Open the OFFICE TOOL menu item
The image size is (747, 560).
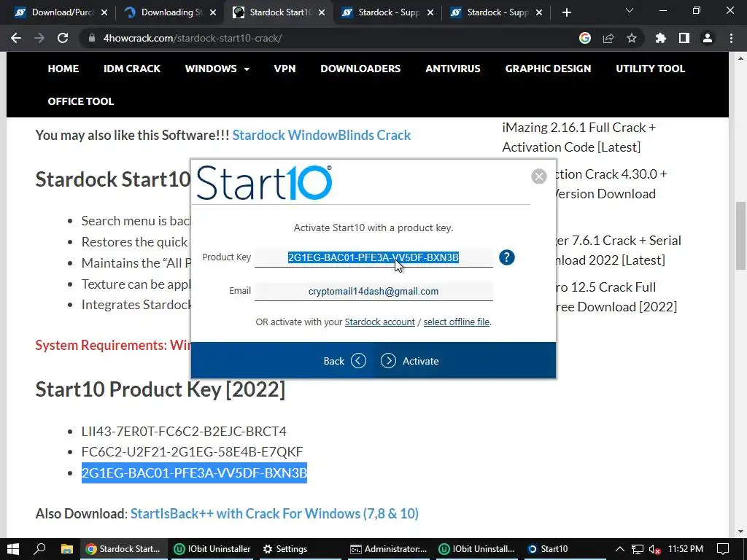coord(80,101)
